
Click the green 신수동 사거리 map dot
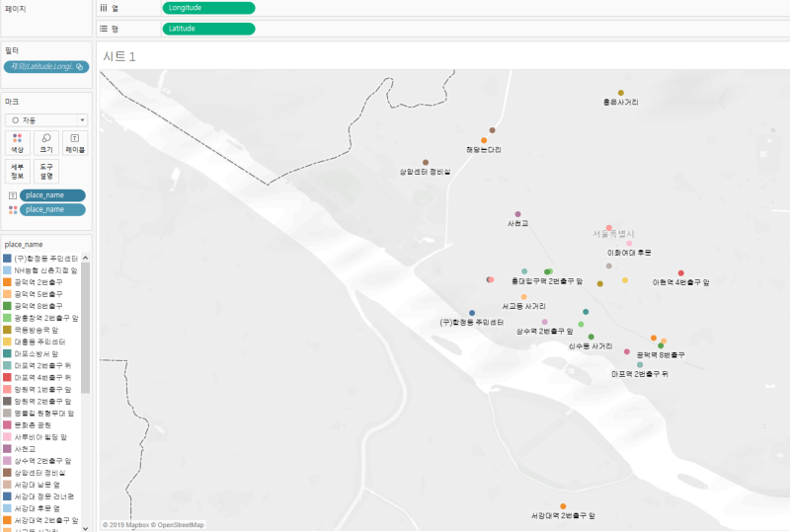tap(591, 337)
